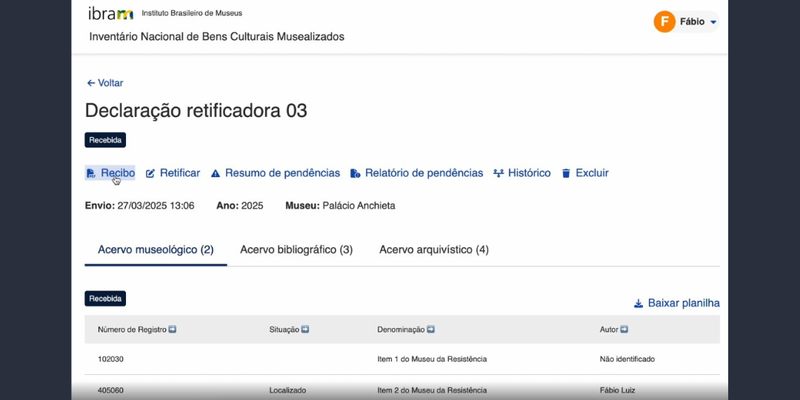Viewport: 800px width, 400px height.
Task: Click Item 1 do Museu da Resistência
Action: (432, 359)
